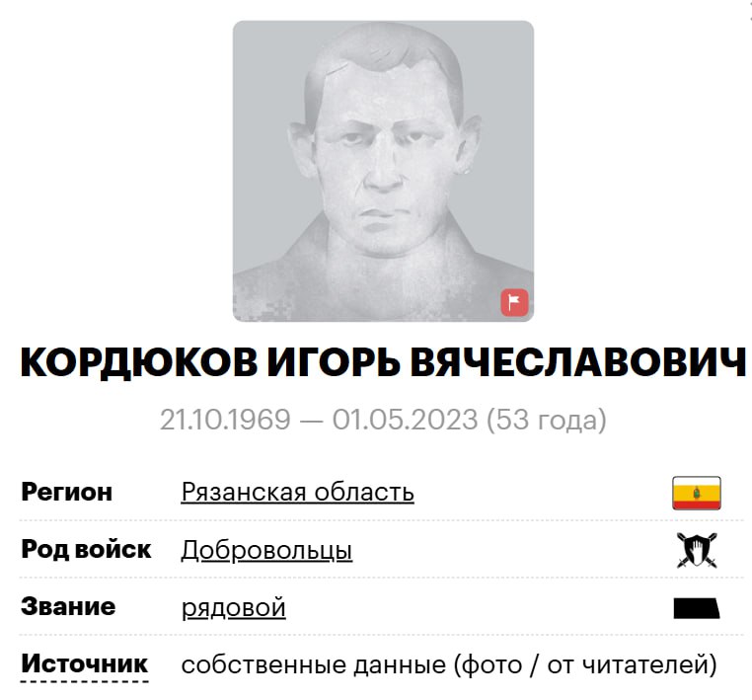Click the red flag icon on the portrait
Screen dimensions: 752x700
coord(514,302)
